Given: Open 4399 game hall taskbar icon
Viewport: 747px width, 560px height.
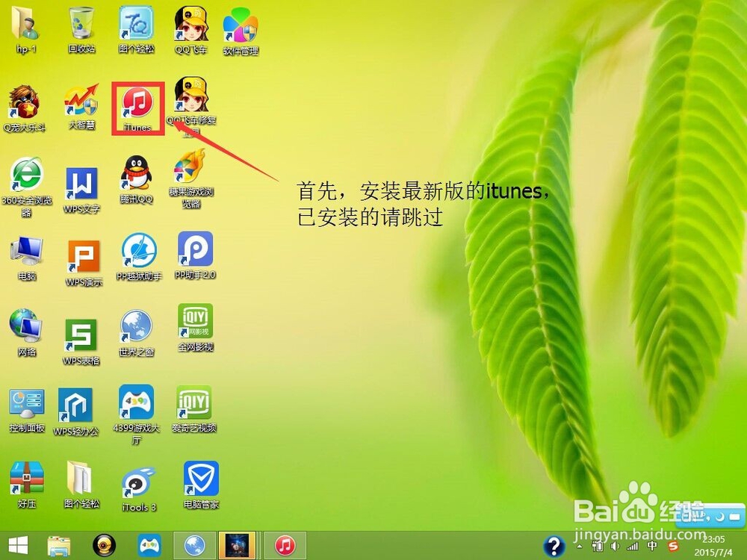Looking at the screenshot, I should (149, 546).
